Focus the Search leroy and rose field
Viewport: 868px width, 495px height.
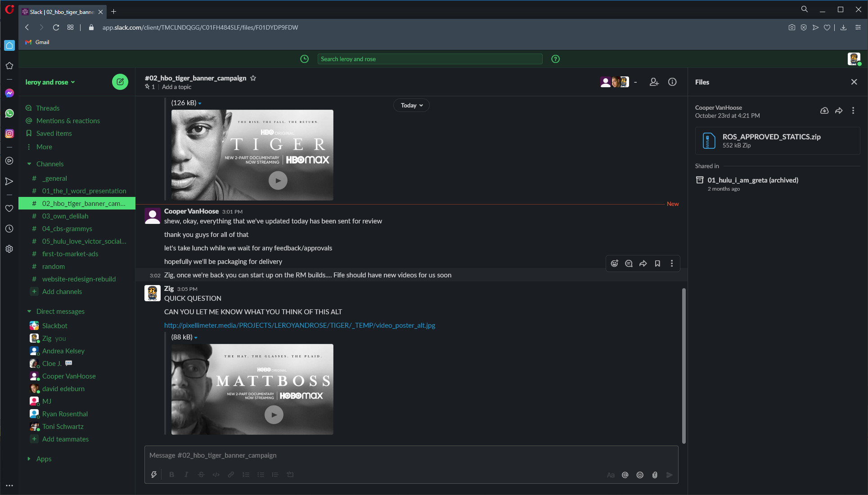(430, 59)
